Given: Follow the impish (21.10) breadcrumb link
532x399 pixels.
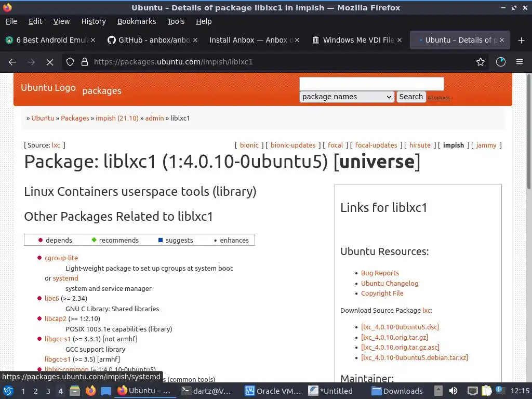Looking at the screenshot, I should pyautogui.click(x=117, y=118).
